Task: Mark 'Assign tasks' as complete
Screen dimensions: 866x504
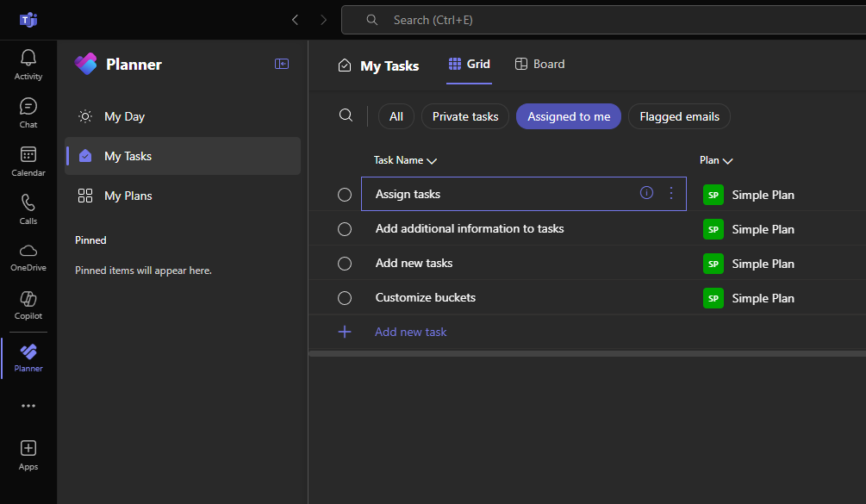Action: pyautogui.click(x=345, y=195)
